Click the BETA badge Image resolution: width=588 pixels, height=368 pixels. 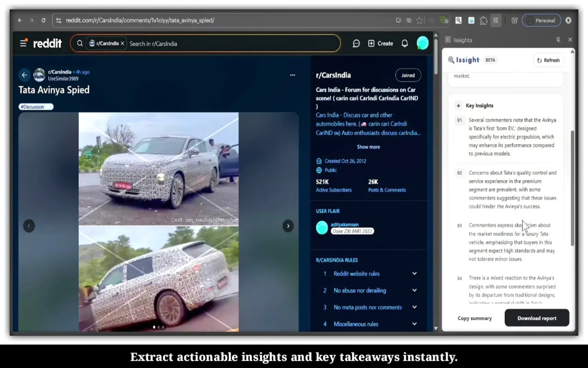coord(490,60)
